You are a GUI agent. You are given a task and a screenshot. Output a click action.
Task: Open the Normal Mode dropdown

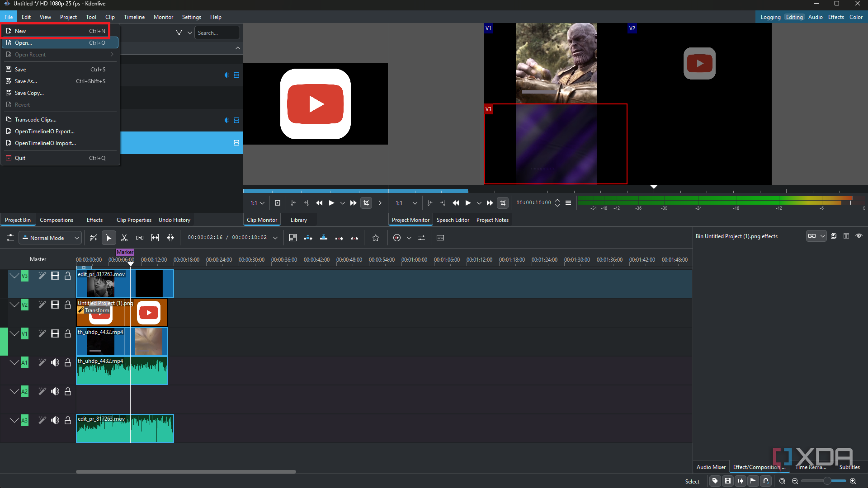pos(50,238)
